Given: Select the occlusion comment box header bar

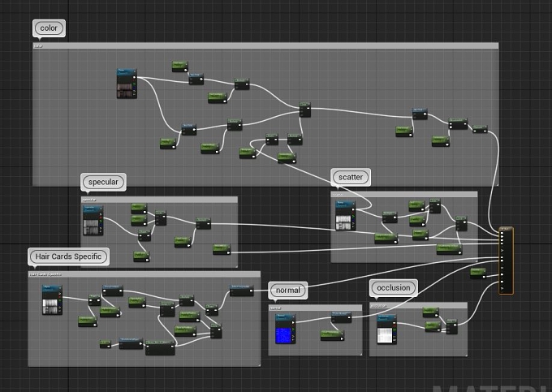Looking at the screenshot, I should coord(418,305).
